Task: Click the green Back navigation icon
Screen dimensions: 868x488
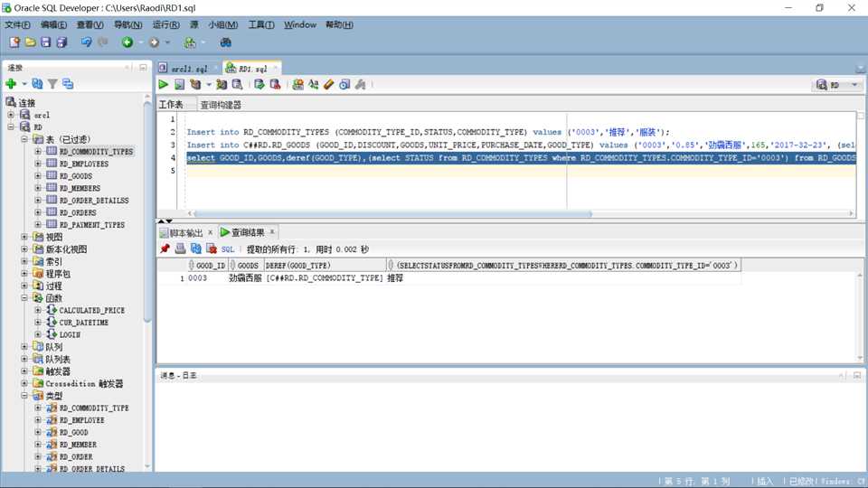Action: (x=127, y=42)
